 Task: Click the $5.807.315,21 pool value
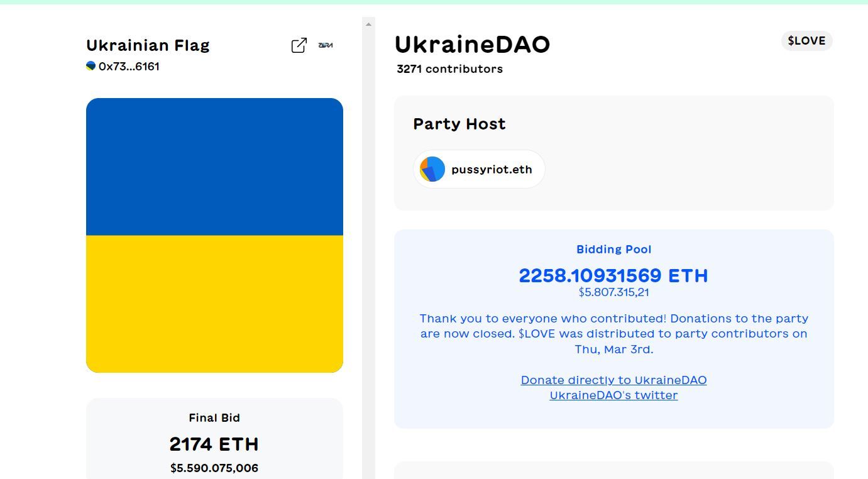pyautogui.click(x=614, y=292)
